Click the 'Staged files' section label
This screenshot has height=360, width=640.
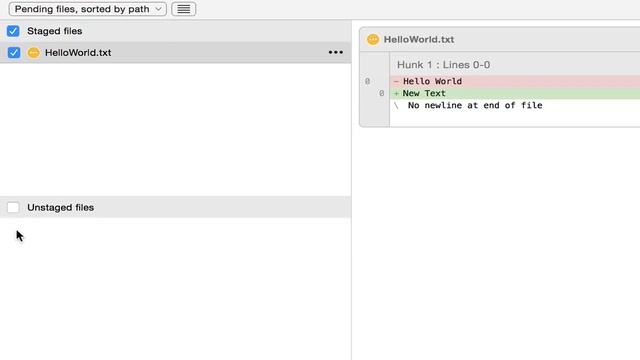coord(55,31)
